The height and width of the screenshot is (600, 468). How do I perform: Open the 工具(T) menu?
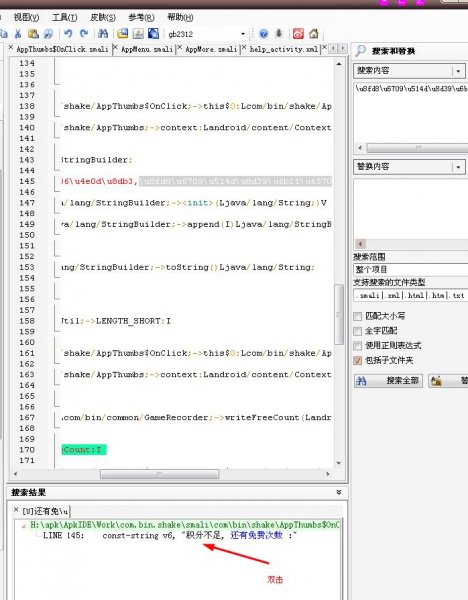(x=65, y=17)
